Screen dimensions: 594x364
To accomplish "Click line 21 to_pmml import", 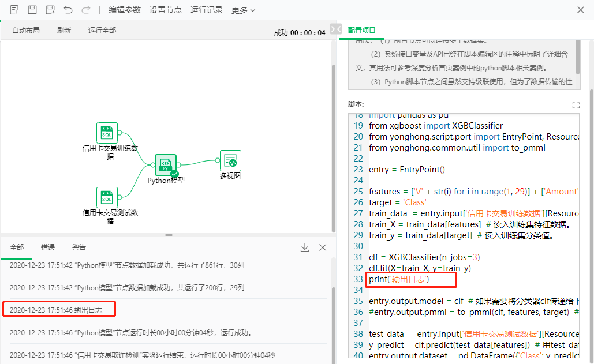I will (457, 148).
